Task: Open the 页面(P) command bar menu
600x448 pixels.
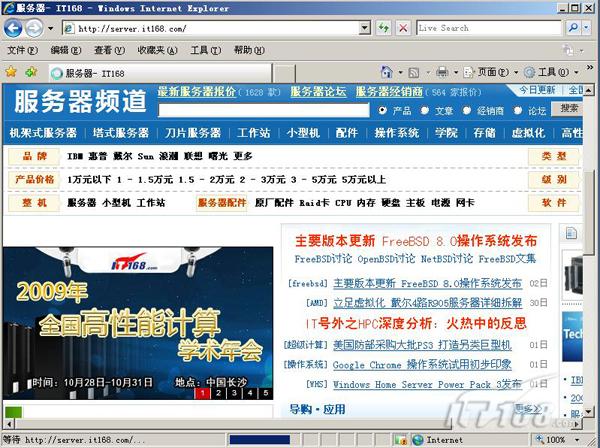Action: (x=490, y=72)
